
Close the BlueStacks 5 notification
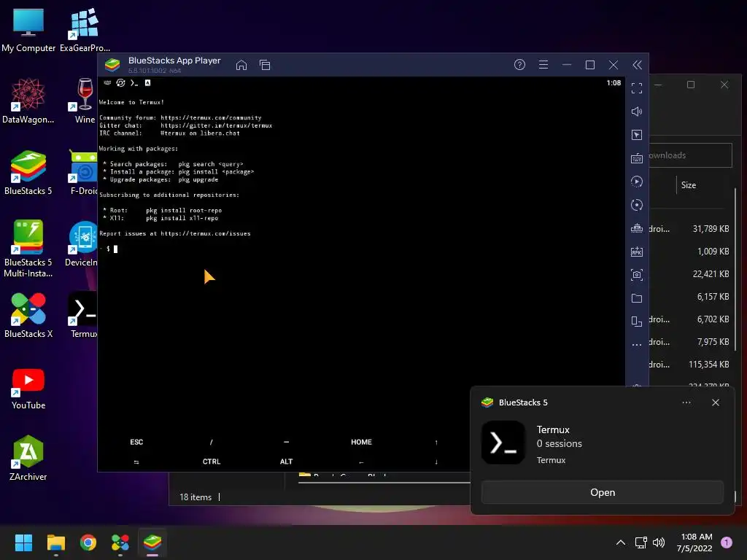coord(716,402)
